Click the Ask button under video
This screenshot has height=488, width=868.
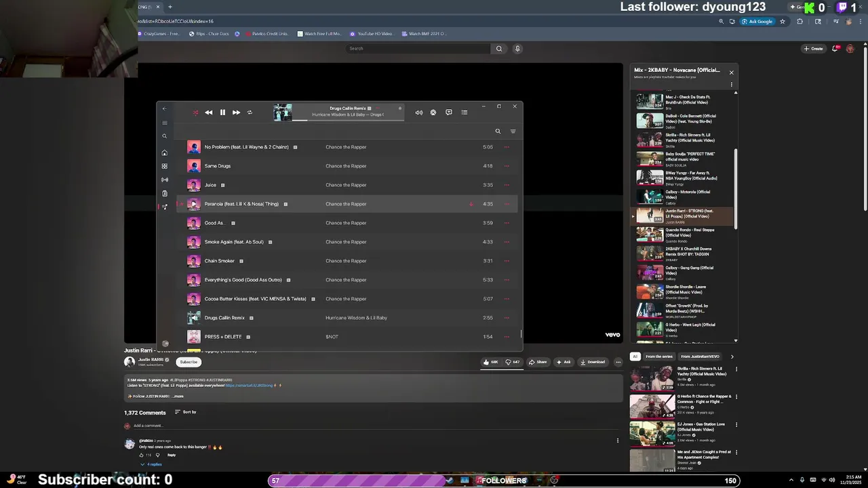[564, 362]
